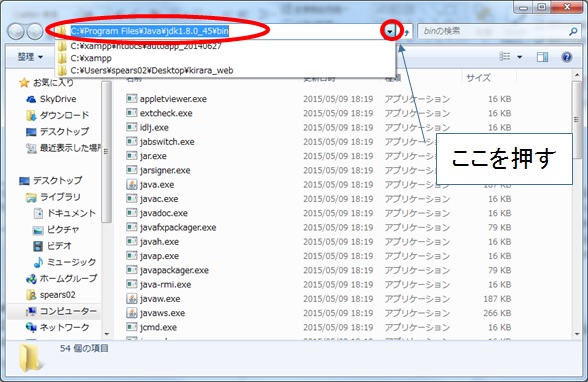Open the view options dropdown arrow
The image size is (588, 382).
click(520, 57)
